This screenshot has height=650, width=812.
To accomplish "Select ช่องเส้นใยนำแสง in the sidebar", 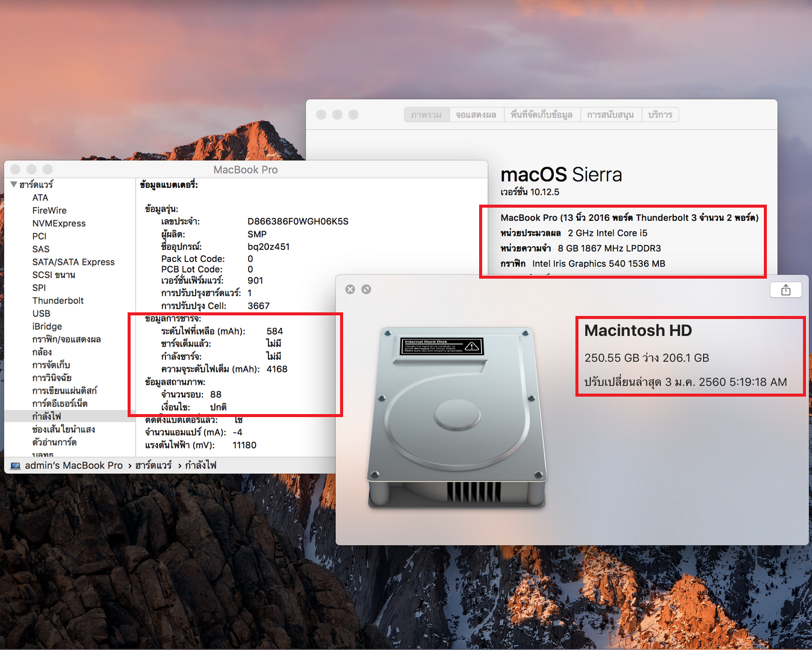I will point(63,429).
